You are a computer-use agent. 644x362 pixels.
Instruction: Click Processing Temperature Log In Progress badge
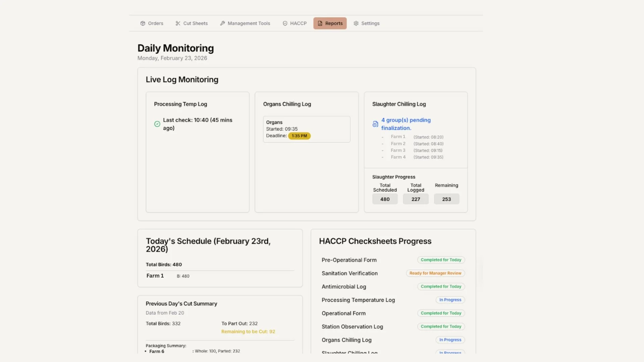tap(450, 300)
